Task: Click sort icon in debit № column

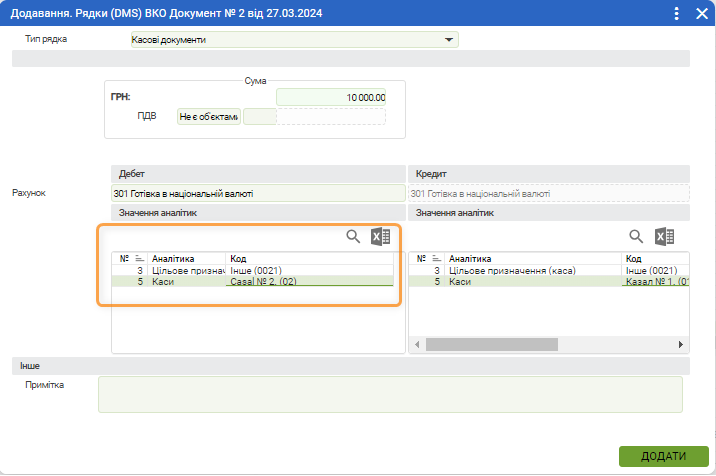Action: click(139, 258)
